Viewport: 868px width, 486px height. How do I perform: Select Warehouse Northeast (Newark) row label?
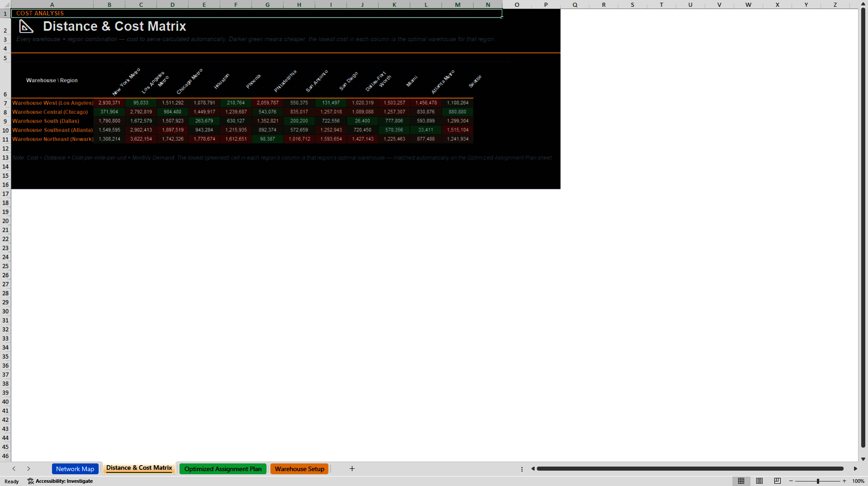pos(52,139)
